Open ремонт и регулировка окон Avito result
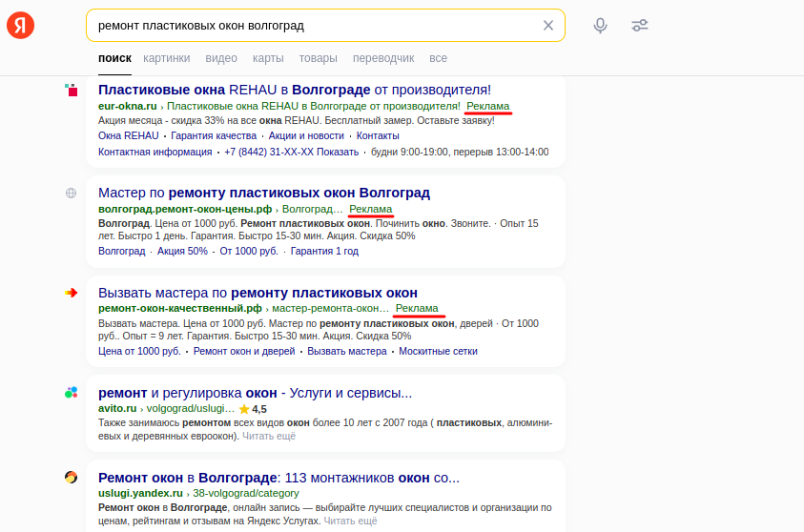 [256, 393]
